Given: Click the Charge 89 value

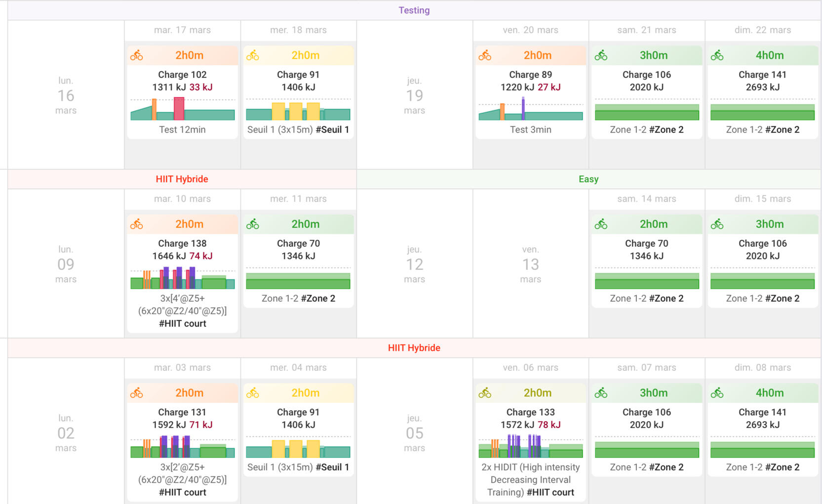Looking at the screenshot, I should coord(531,75).
